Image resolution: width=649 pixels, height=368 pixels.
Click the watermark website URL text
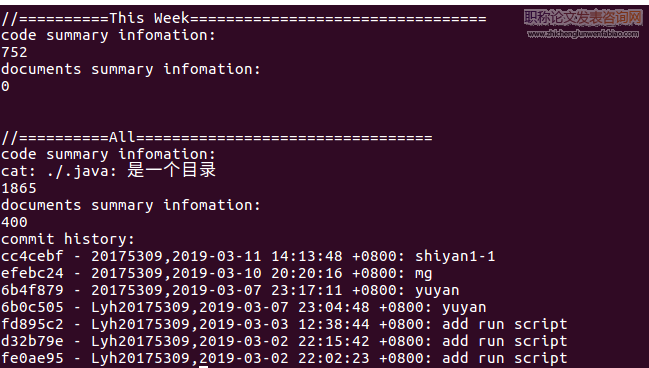point(583,34)
